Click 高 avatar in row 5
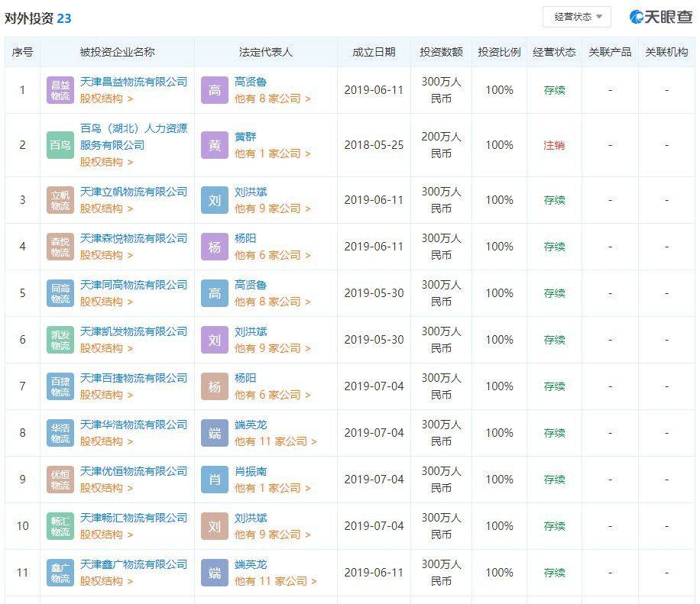 (215, 293)
